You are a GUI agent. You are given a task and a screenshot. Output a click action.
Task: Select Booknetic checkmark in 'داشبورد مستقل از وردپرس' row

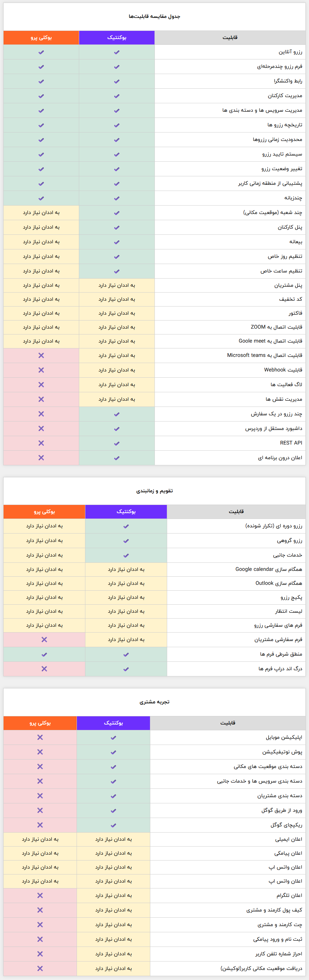tap(117, 429)
